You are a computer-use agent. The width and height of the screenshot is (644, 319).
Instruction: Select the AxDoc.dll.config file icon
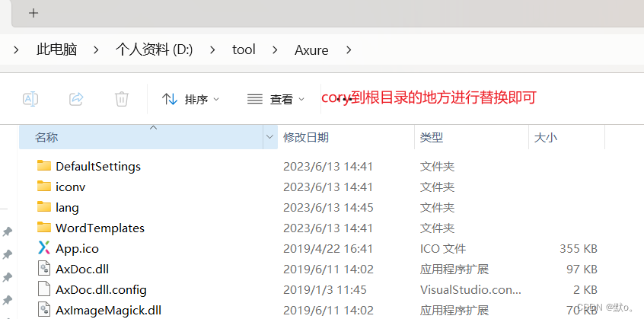coord(43,289)
